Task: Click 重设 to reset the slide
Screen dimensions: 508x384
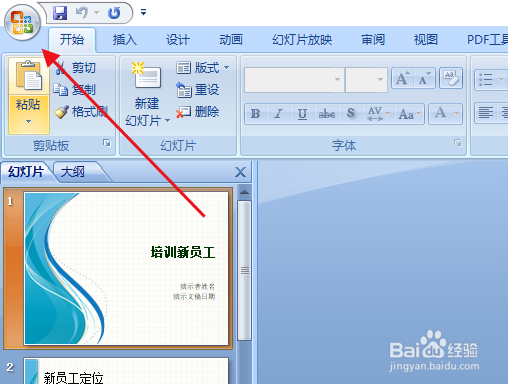Action: coord(197,90)
